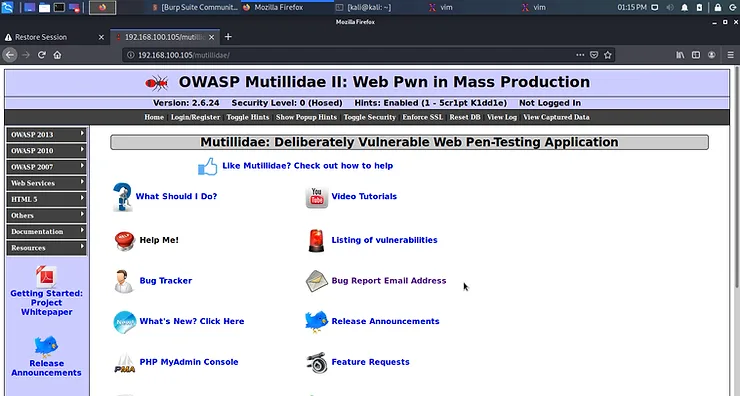The image size is (740, 396).
Task: Click Show Popup Hints in the menu bar
Action: 306,117
